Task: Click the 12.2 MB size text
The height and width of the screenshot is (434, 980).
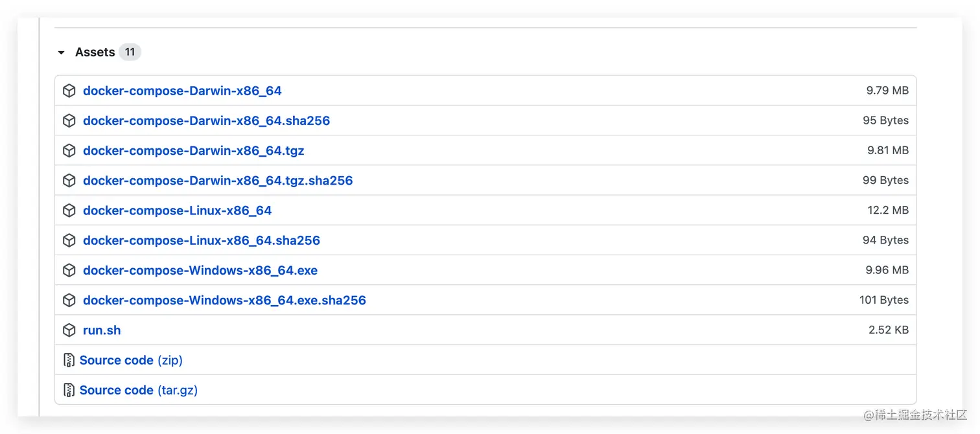Action: coord(888,211)
